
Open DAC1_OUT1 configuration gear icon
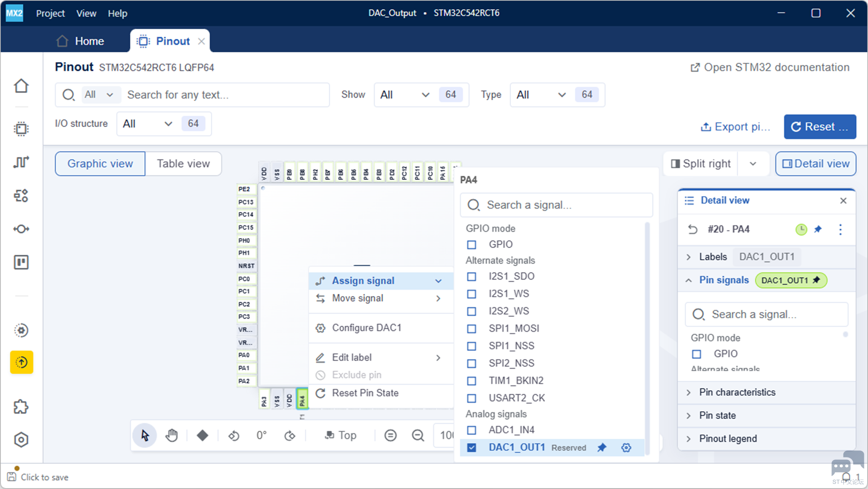pos(626,447)
